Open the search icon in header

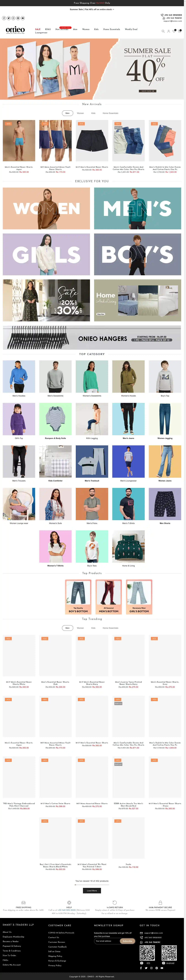pyautogui.click(x=163, y=31)
